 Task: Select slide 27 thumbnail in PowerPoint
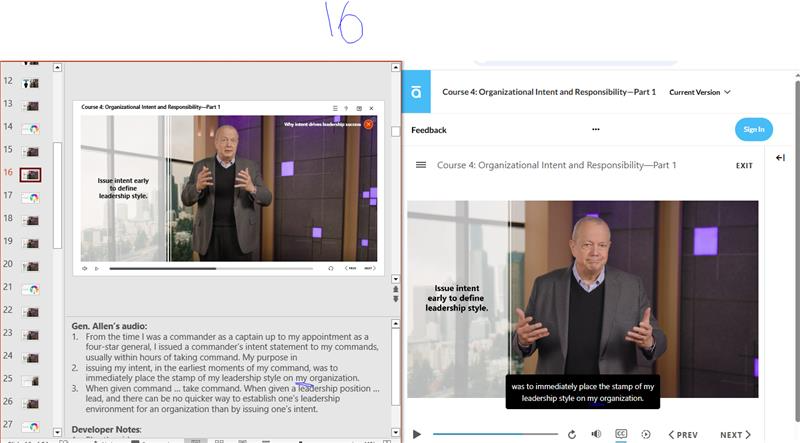coord(31,426)
